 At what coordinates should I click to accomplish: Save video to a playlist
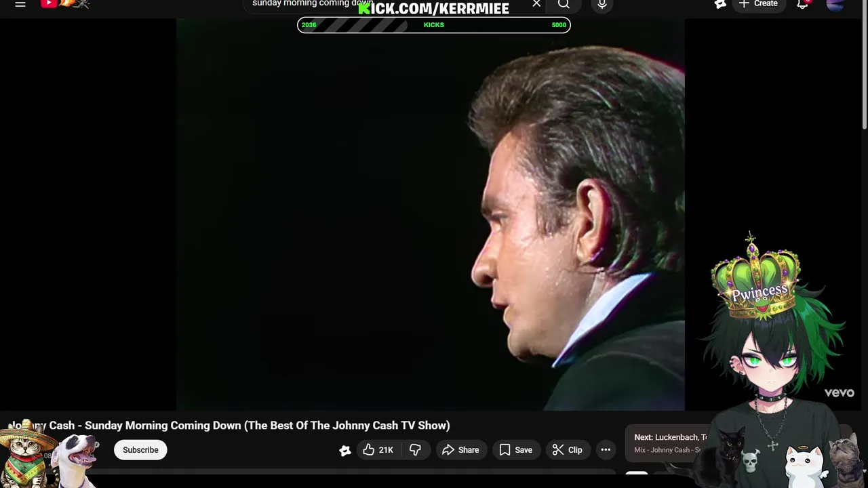[x=516, y=450]
